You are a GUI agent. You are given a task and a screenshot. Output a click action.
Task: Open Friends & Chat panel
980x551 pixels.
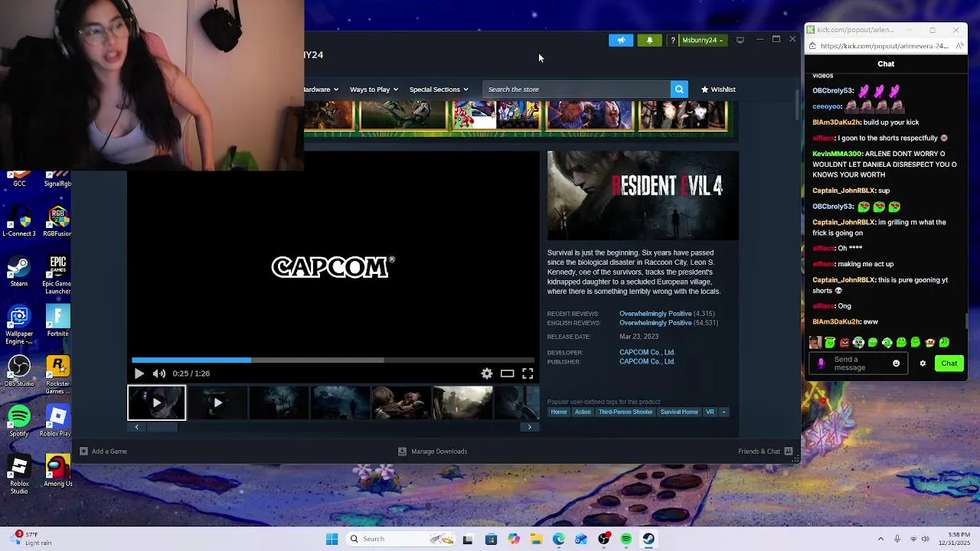point(765,452)
